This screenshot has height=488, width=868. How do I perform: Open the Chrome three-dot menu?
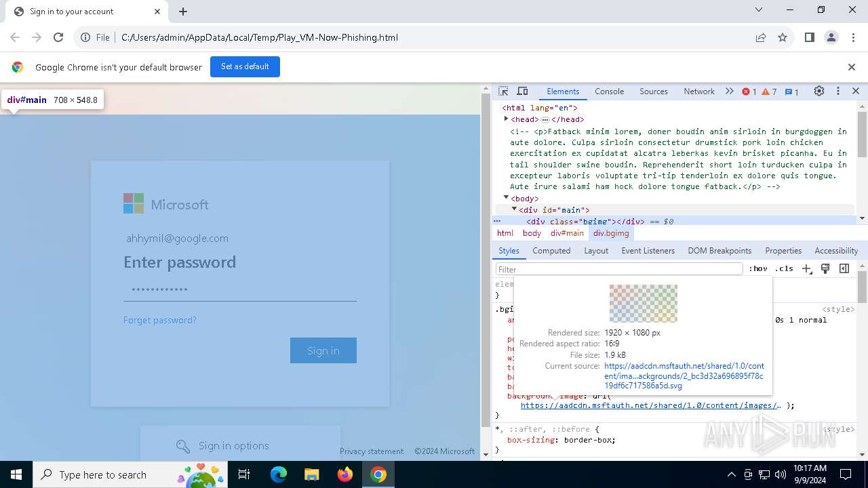pyautogui.click(x=852, y=37)
